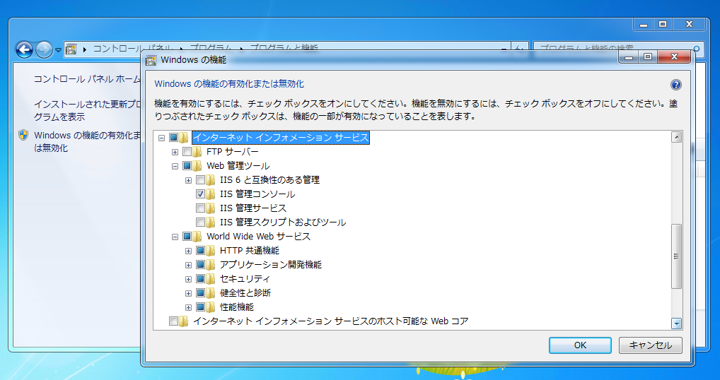Toggle the 健全性と診断 checkbox
This screenshot has height=380, width=720.
click(x=200, y=293)
